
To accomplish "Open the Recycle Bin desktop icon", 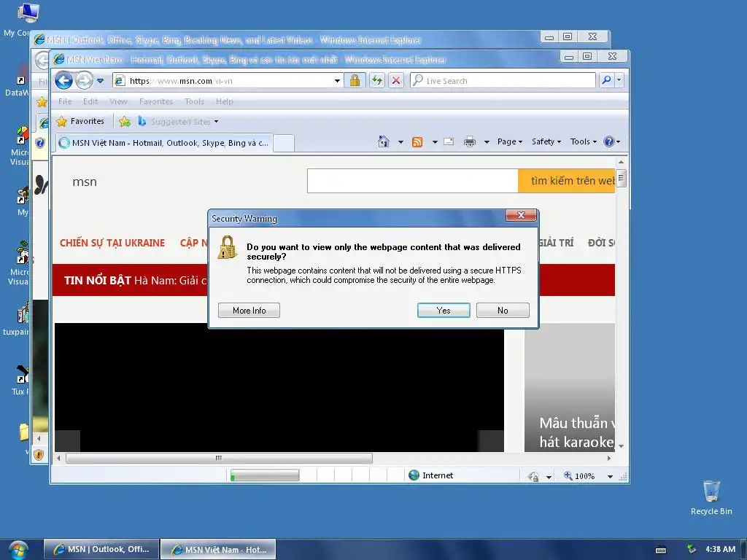I will point(711,497).
